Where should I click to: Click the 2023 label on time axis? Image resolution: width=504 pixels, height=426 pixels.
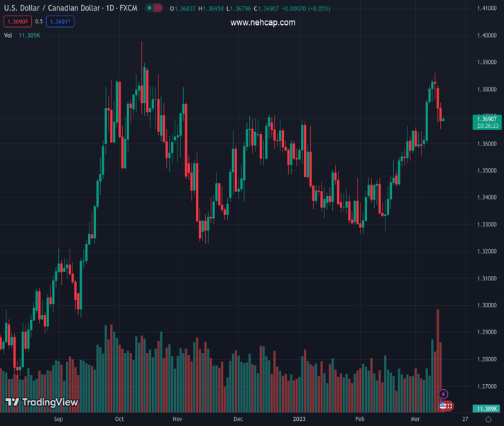(x=300, y=420)
